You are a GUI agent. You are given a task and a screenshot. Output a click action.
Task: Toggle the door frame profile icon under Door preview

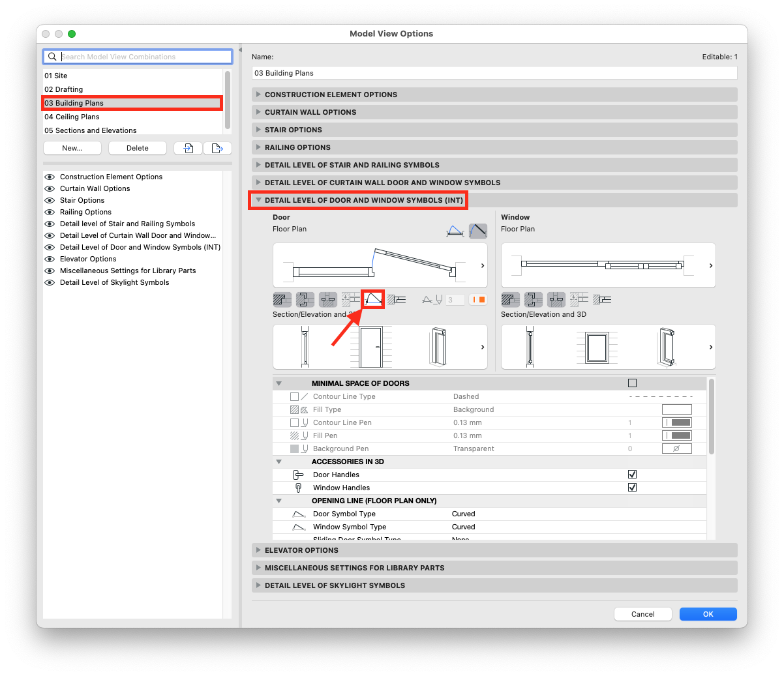tap(305, 300)
